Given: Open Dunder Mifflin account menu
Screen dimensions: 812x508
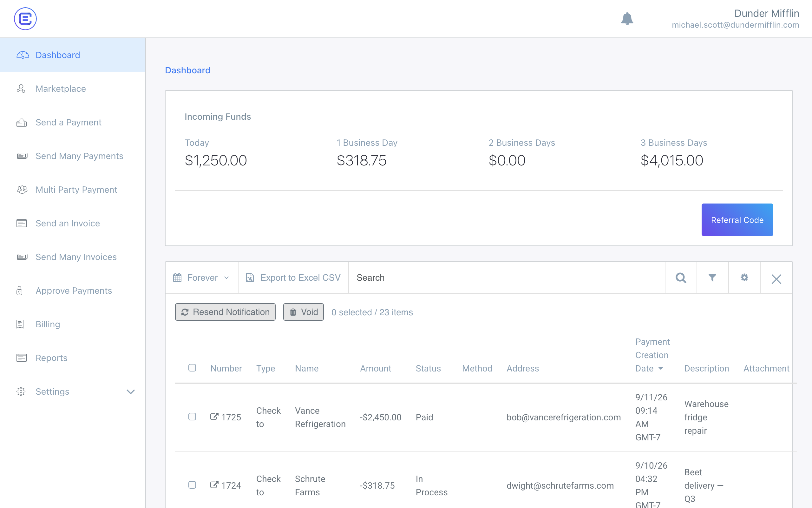Looking at the screenshot, I should click(x=735, y=19).
